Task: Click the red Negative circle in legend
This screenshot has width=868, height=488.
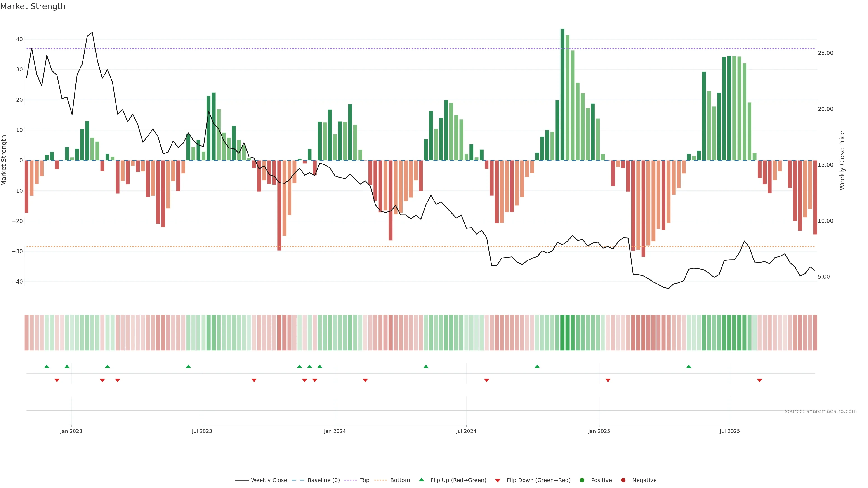Action: pos(623,480)
